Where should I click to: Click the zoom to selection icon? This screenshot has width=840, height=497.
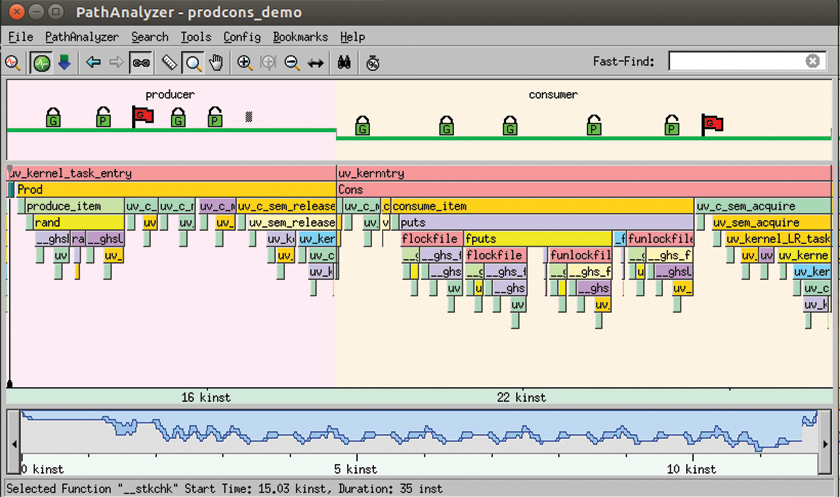(x=268, y=63)
